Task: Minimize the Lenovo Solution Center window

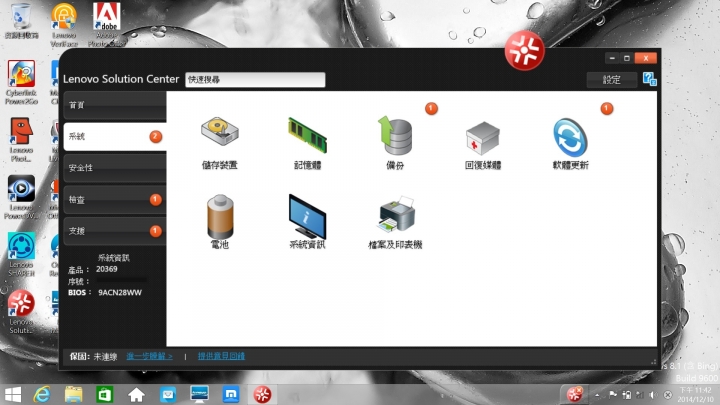Action: tap(612, 58)
